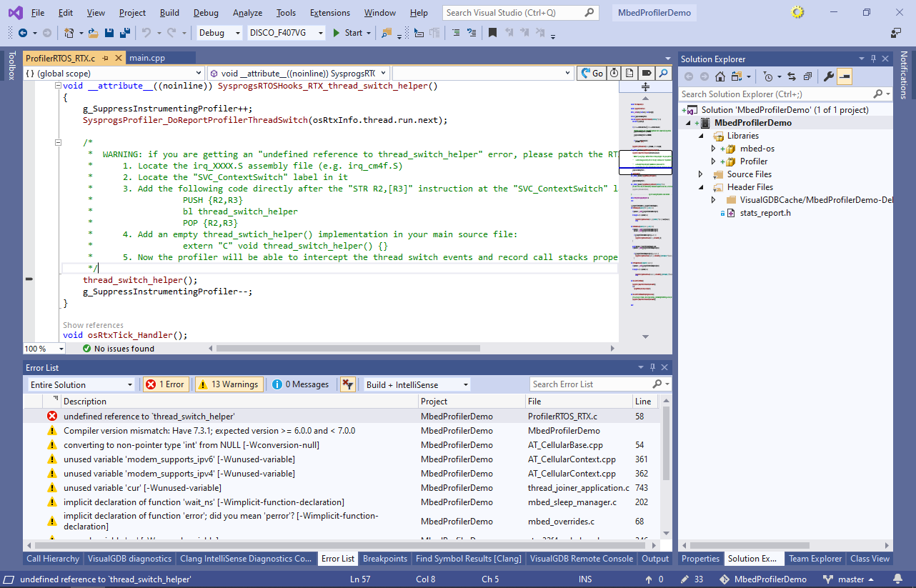Click the New Project toolbar icon
Viewport: 916px width, 588px height.
tap(69, 33)
